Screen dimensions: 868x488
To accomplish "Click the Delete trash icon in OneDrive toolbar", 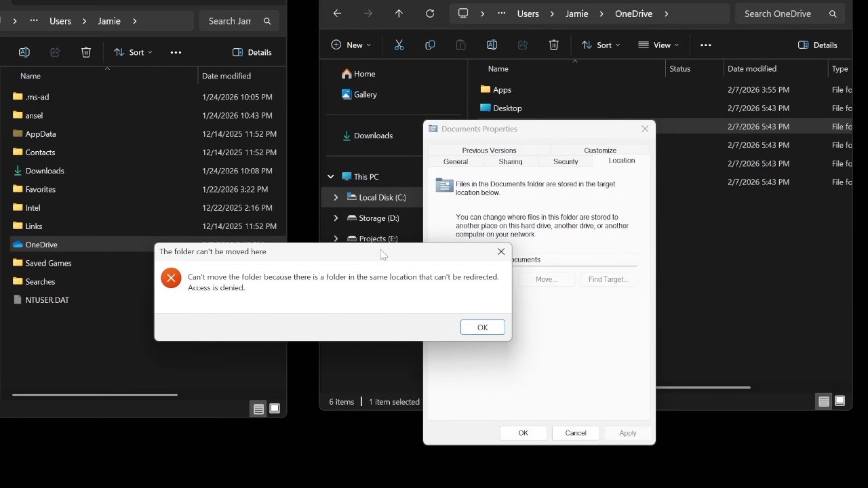I will [x=554, y=45].
